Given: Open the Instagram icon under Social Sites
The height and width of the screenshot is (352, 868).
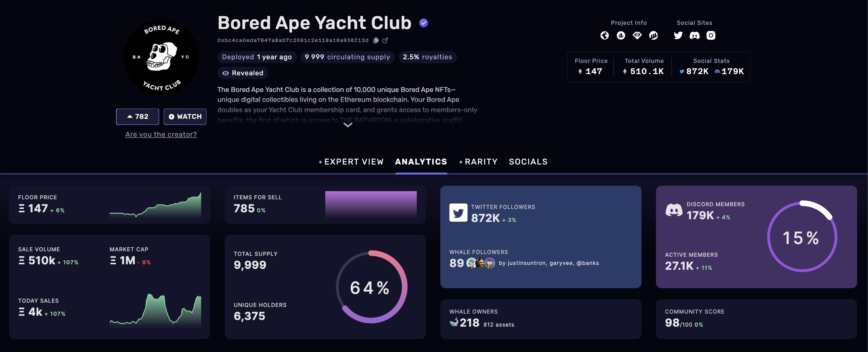Looking at the screenshot, I should (711, 35).
